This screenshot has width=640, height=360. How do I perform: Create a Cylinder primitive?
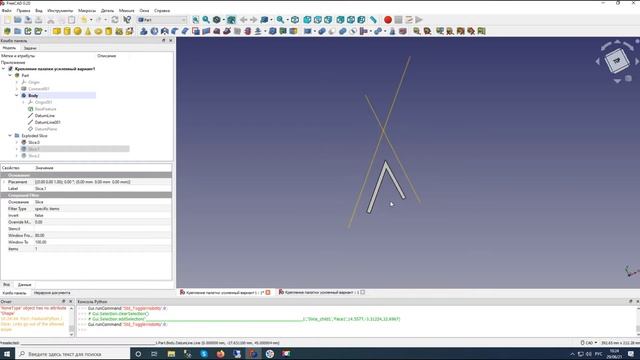(x=67, y=31)
